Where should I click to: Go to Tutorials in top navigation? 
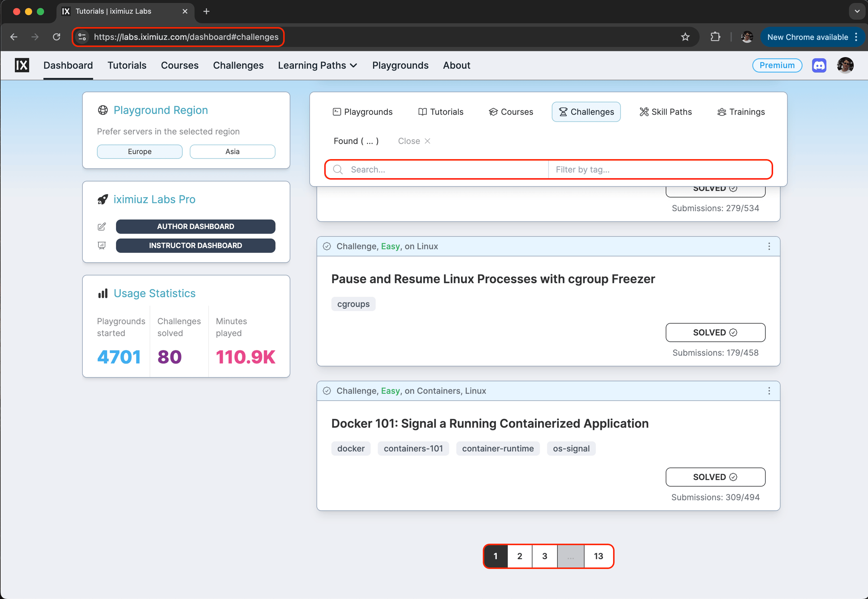pos(127,65)
